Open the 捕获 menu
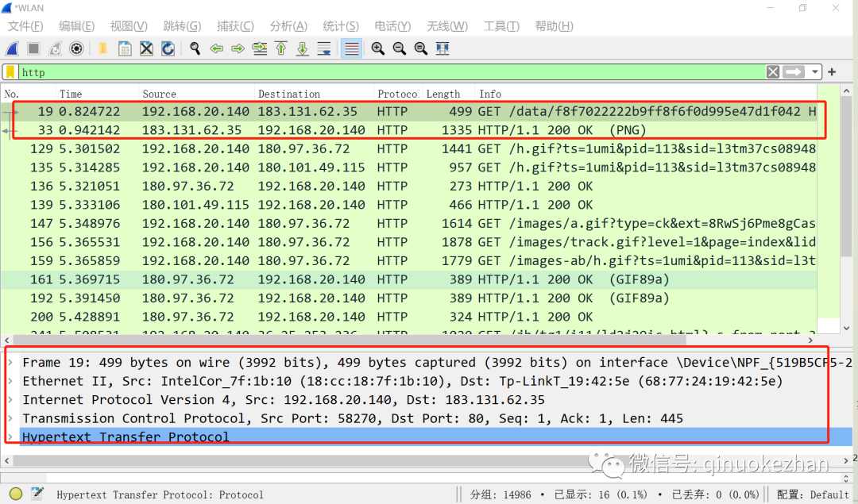 coord(235,25)
